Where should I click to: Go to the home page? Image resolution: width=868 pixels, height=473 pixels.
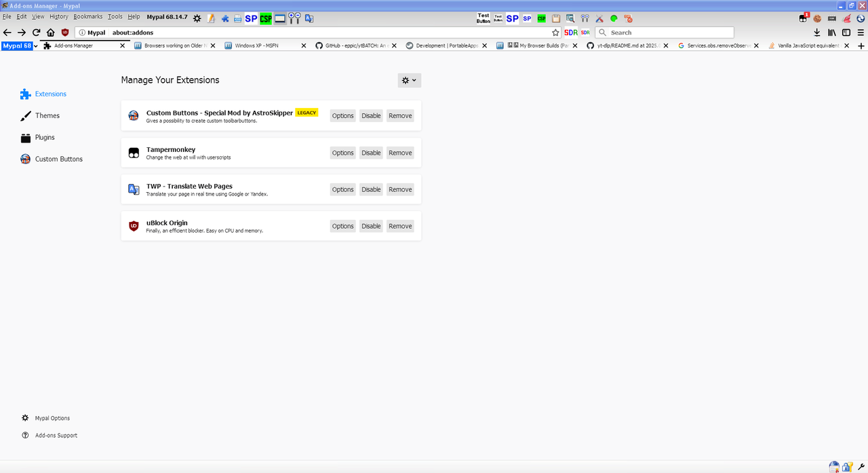point(50,32)
